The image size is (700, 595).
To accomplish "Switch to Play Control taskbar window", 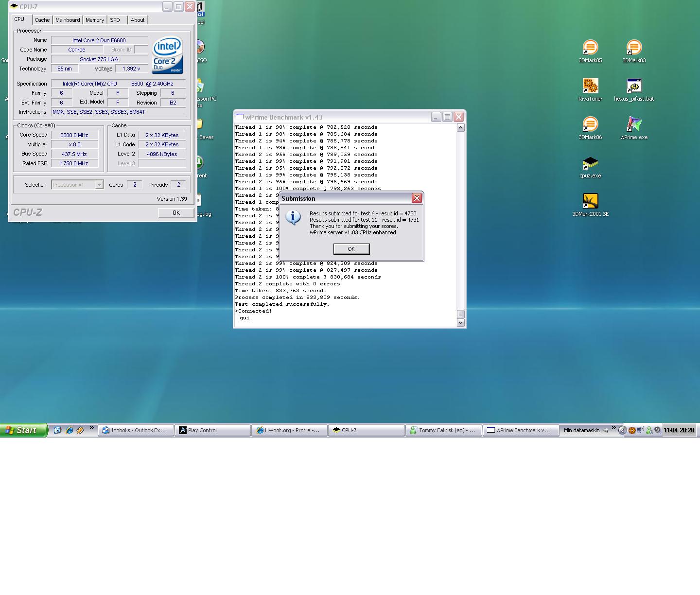I will [x=213, y=430].
